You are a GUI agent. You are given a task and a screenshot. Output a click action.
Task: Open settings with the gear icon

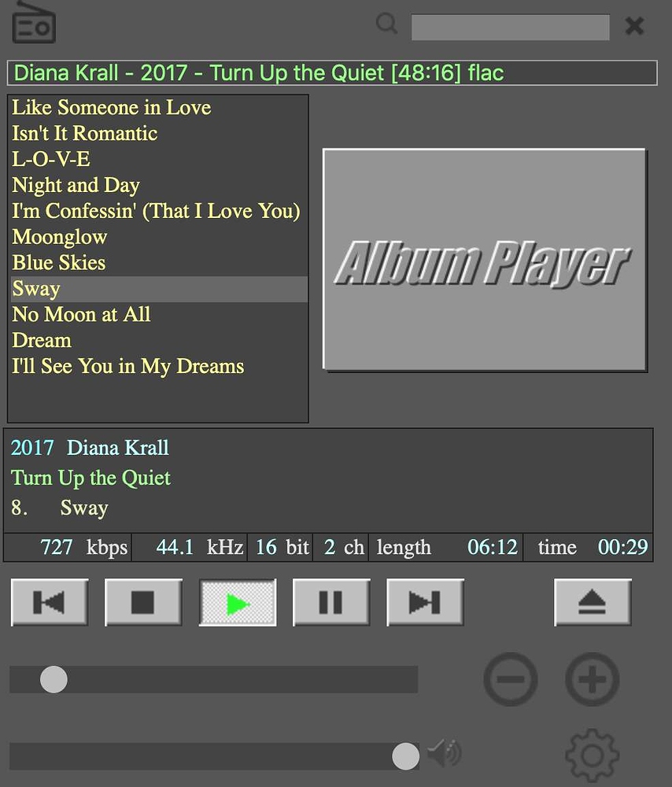593,755
